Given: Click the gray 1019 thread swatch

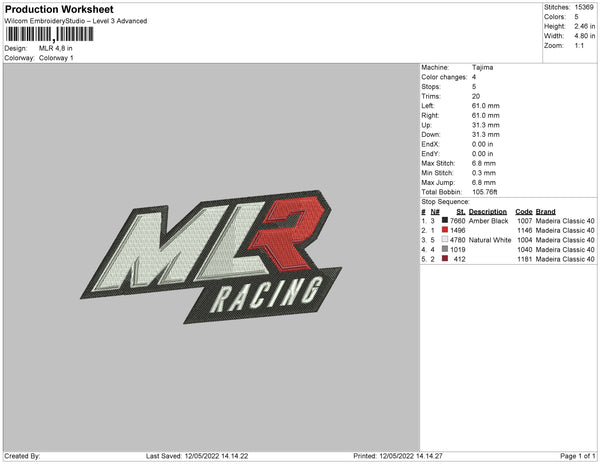Looking at the screenshot, I should click(x=444, y=249).
